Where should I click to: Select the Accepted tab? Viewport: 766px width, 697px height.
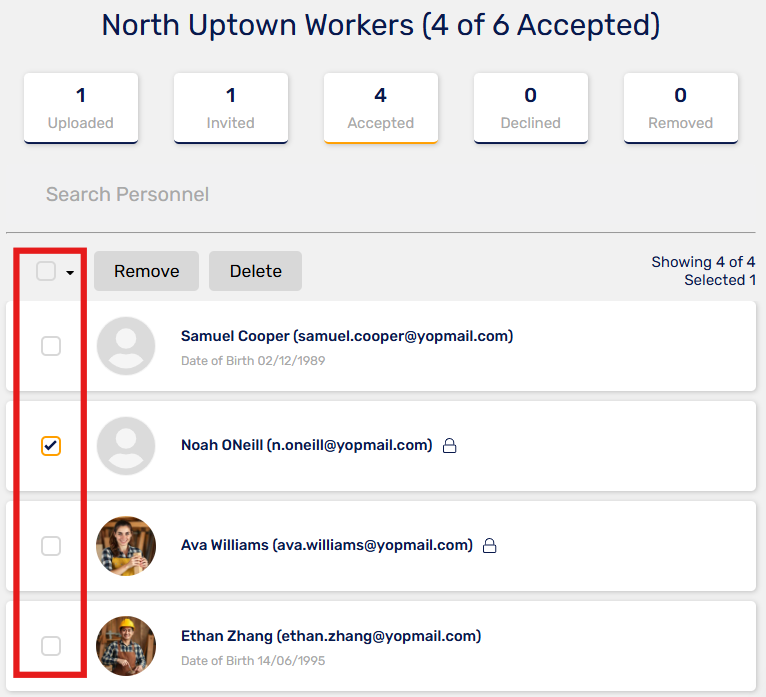381,108
